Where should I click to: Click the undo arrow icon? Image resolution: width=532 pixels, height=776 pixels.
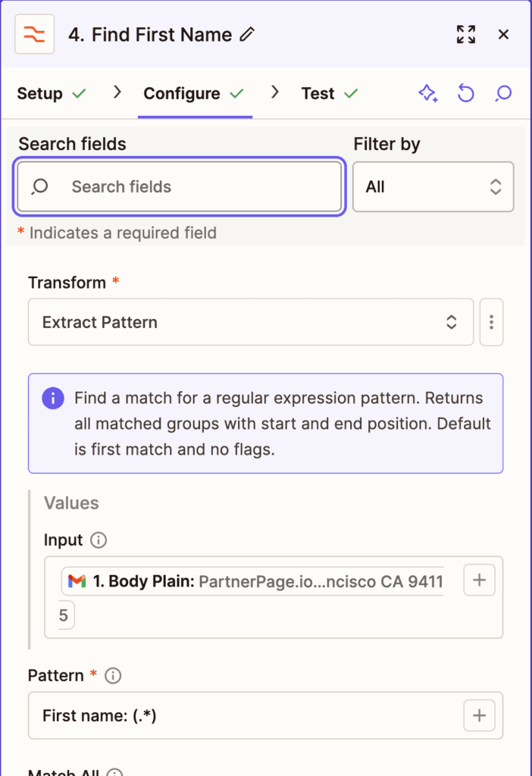[465, 93]
